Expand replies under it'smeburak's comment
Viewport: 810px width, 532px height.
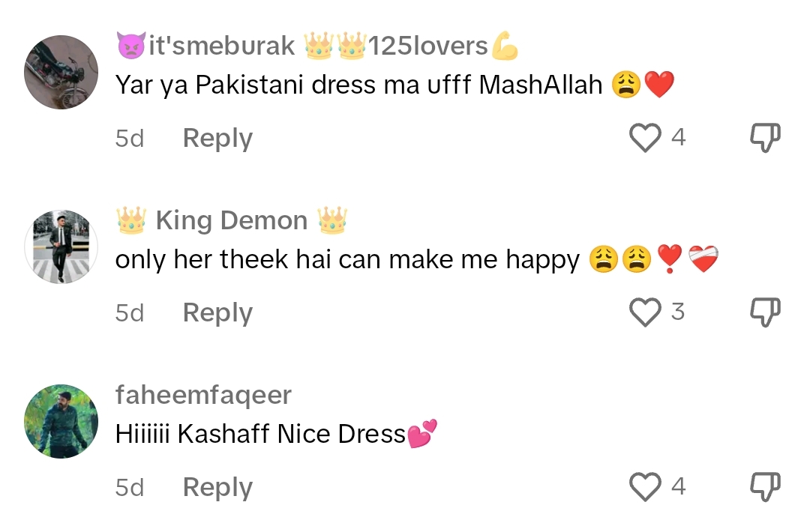click(217, 138)
